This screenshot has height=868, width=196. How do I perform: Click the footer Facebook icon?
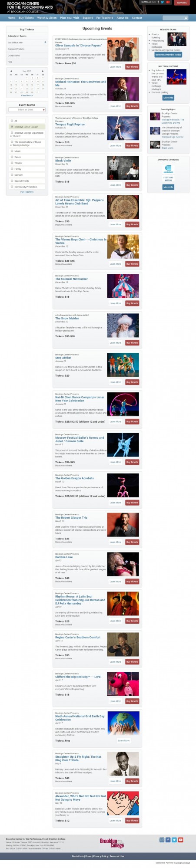point(168,840)
